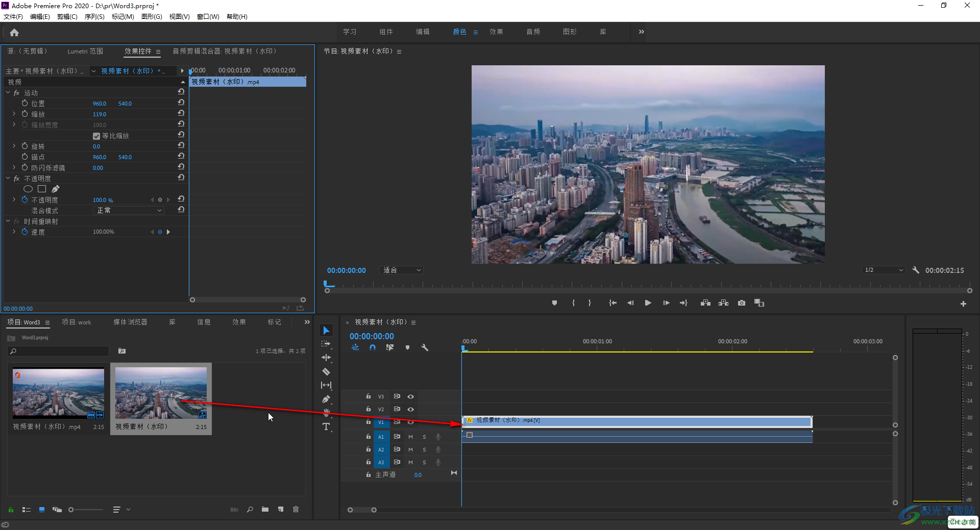The image size is (980, 530).
Task: Toggle timeline snap magnet icon
Action: coord(373,347)
